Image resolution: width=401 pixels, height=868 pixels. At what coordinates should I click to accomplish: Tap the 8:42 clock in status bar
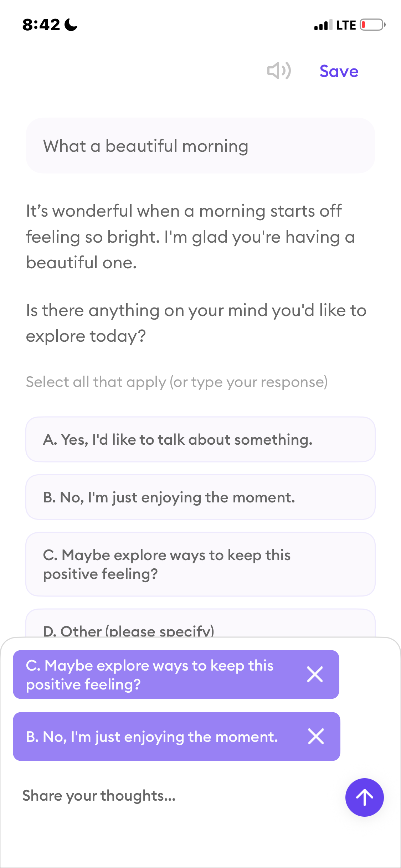[x=41, y=25]
